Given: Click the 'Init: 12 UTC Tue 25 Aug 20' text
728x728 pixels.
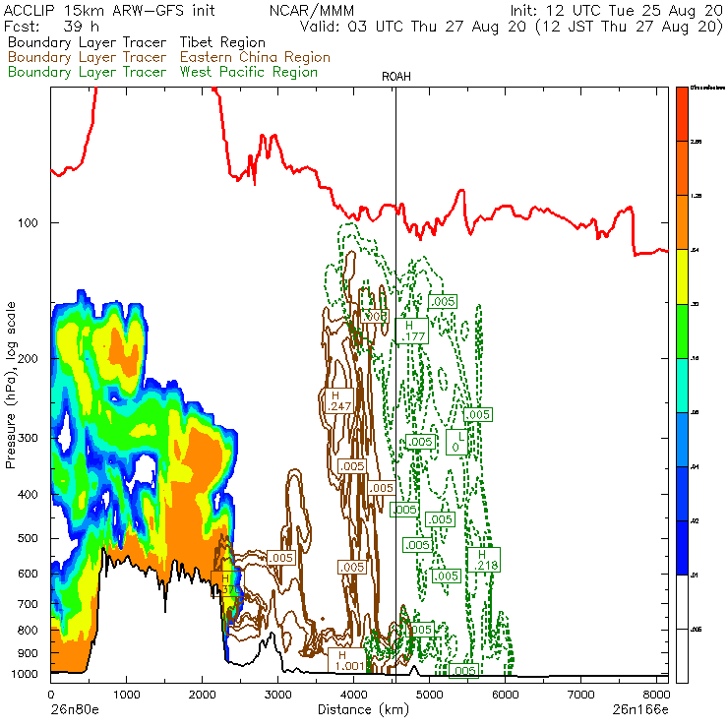Looking at the screenshot, I should (616, 10).
